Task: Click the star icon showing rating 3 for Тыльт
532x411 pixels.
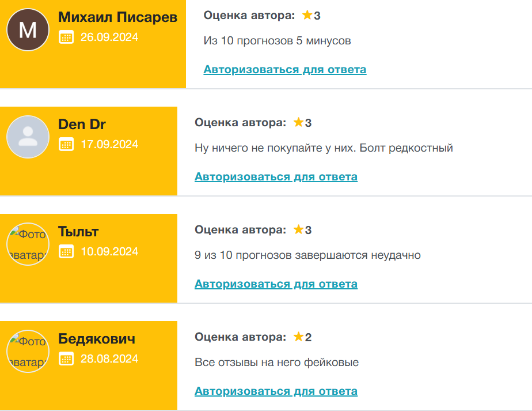Action: pos(299,229)
